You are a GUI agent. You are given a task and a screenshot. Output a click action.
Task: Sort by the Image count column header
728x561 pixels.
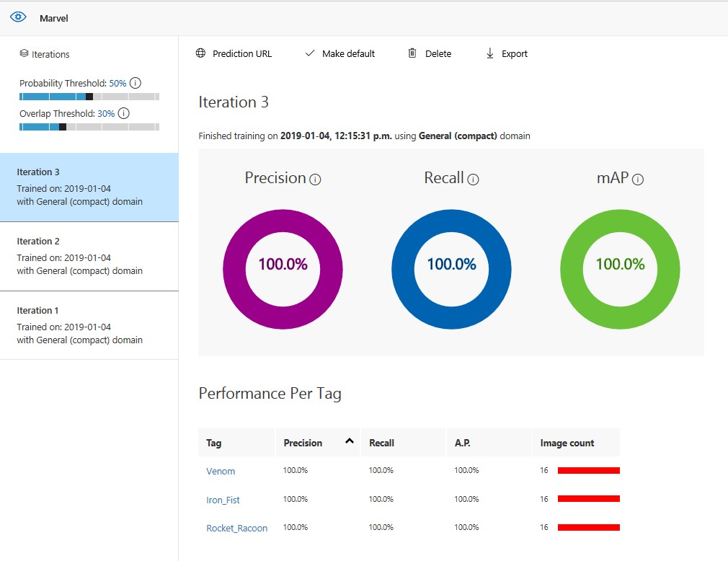pyautogui.click(x=567, y=443)
